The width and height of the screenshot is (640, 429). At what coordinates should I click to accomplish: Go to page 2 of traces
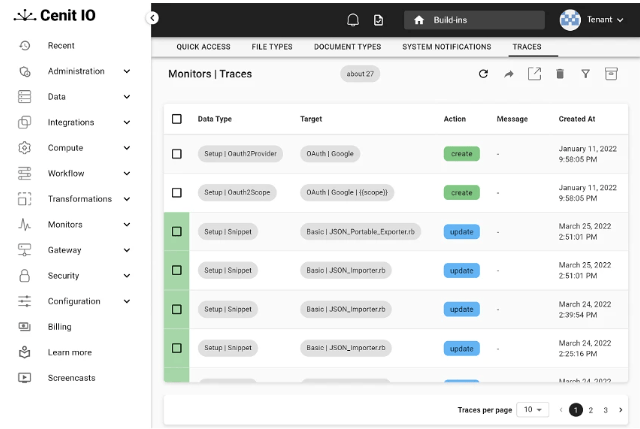coord(591,410)
